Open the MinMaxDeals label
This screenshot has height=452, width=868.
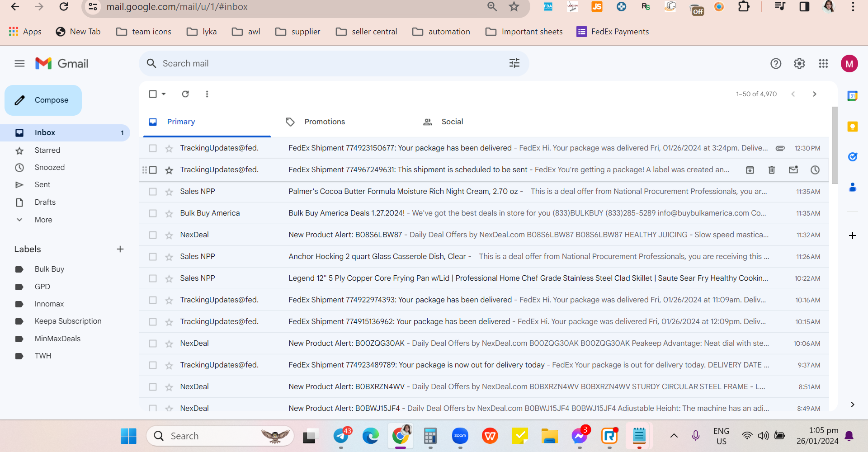tap(57, 339)
